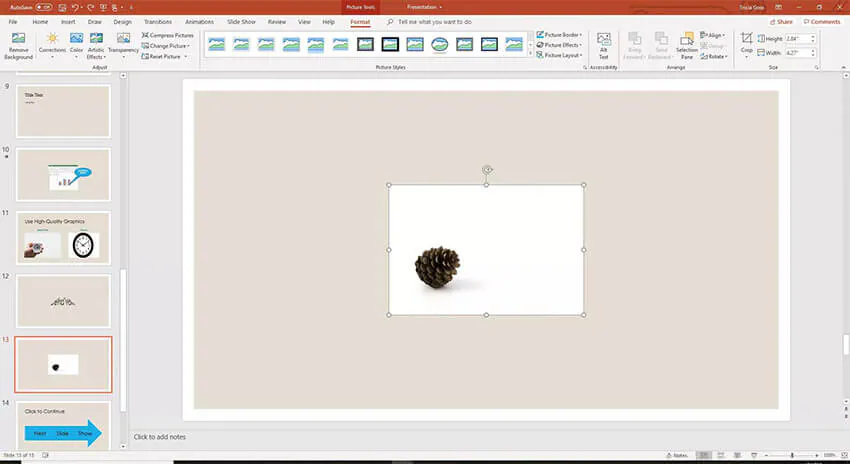
Task: Select slide 14 Click to Continue thumbnail
Action: point(63,426)
